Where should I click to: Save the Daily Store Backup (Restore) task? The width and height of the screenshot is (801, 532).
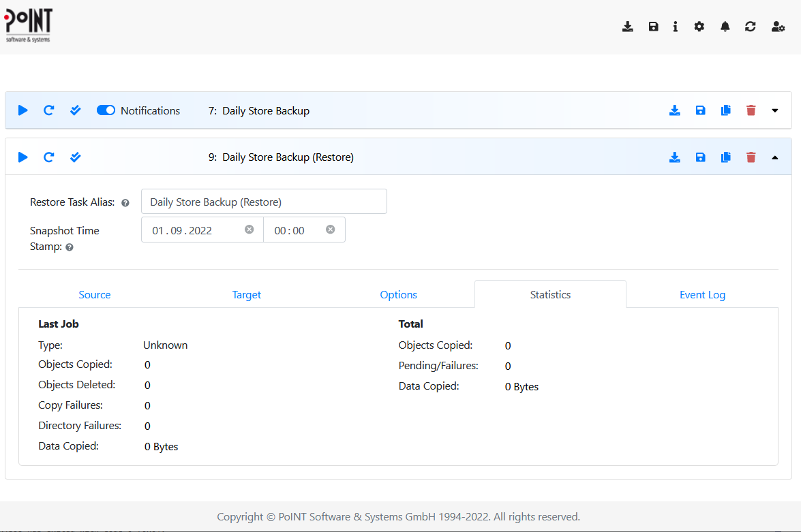700,157
